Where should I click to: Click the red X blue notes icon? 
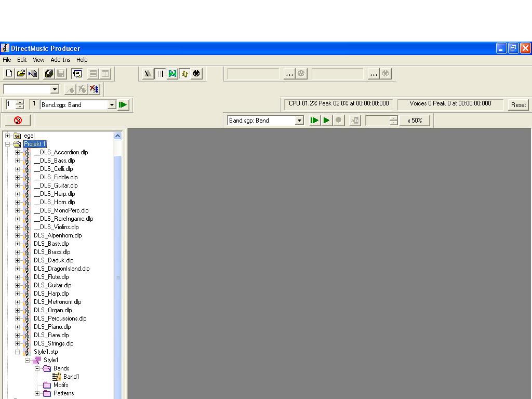(94, 89)
